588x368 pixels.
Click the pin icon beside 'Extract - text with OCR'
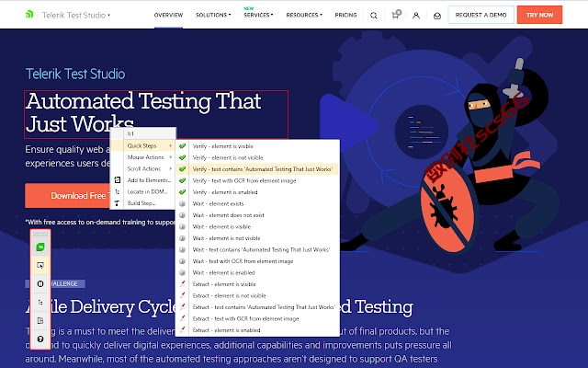coord(182,318)
